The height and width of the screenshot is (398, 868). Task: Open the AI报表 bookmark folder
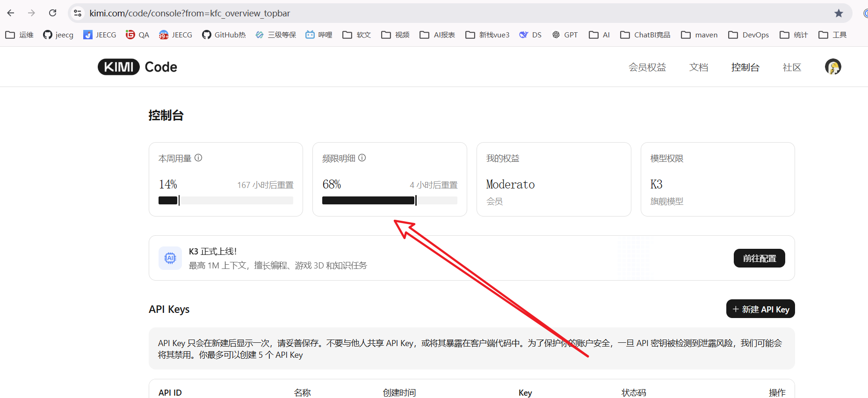click(437, 35)
